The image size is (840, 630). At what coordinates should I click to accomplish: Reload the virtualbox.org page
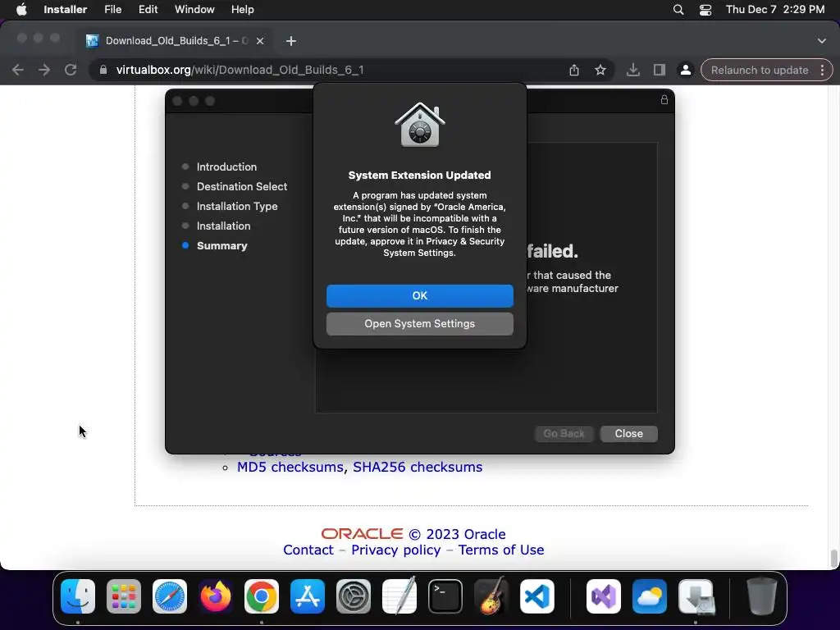[71, 70]
